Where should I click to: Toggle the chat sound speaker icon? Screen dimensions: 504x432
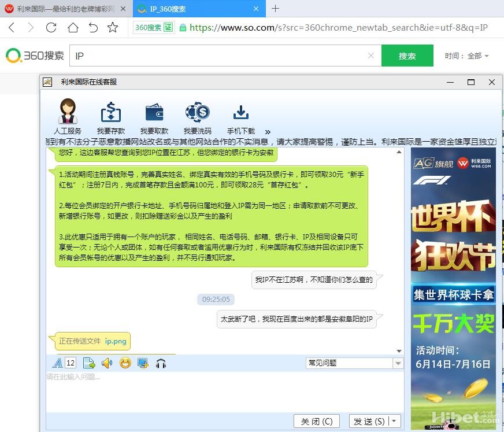107,363
